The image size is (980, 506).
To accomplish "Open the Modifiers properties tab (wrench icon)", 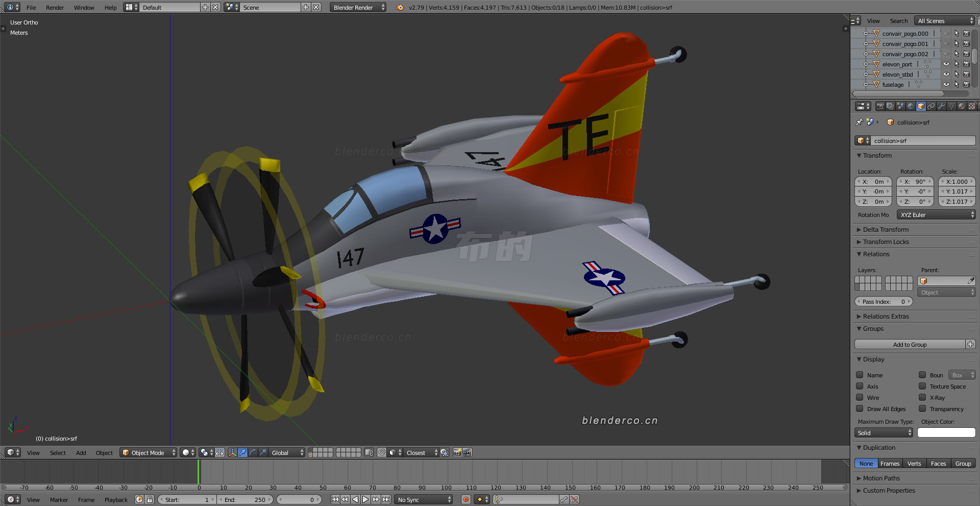I will (941, 106).
